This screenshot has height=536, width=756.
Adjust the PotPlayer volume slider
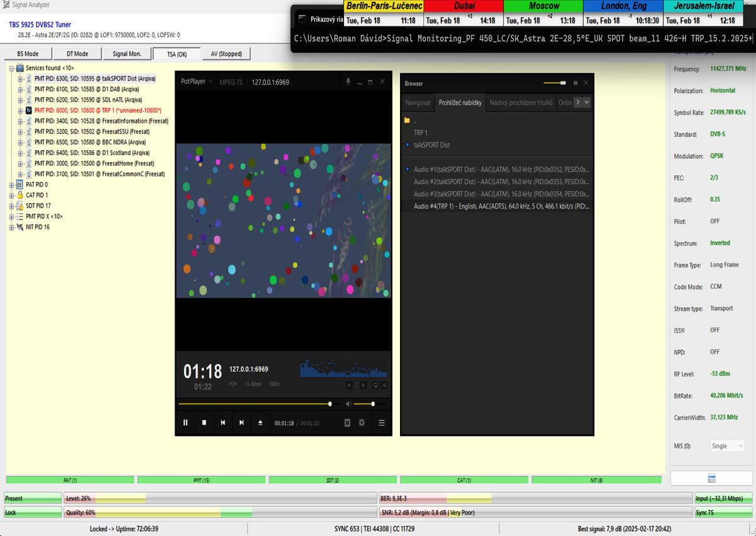(x=365, y=404)
